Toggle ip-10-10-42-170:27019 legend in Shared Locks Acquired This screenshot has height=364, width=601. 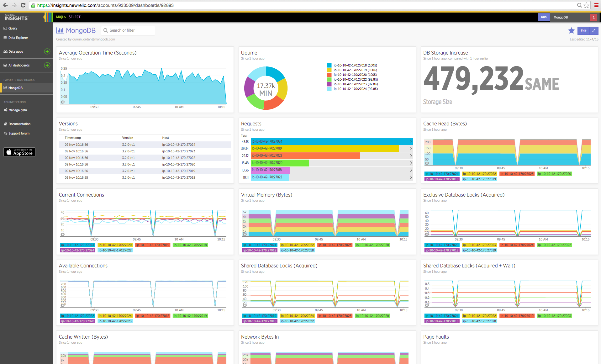tap(260, 316)
